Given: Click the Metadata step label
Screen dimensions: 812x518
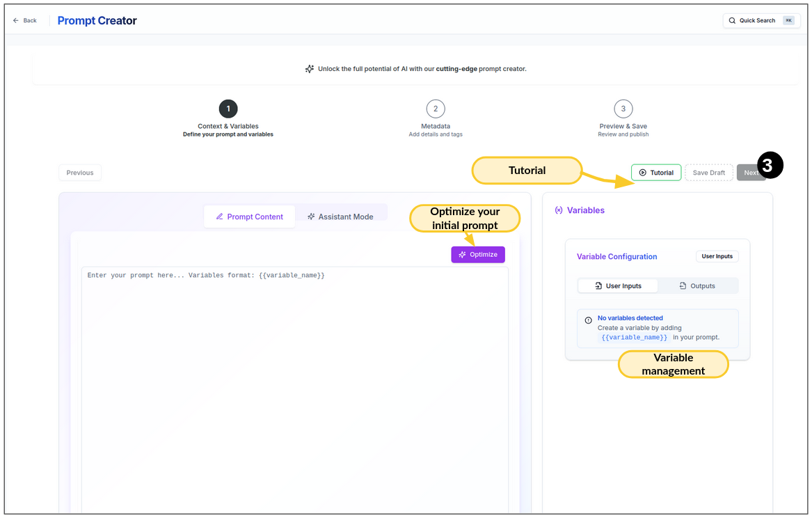Looking at the screenshot, I should [436, 127].
